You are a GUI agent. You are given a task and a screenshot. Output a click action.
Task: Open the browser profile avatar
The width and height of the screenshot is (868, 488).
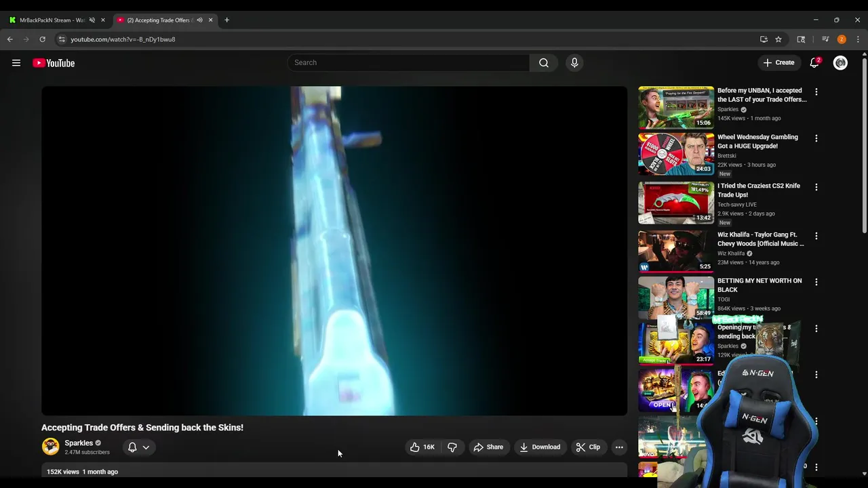tap(842, 39)
